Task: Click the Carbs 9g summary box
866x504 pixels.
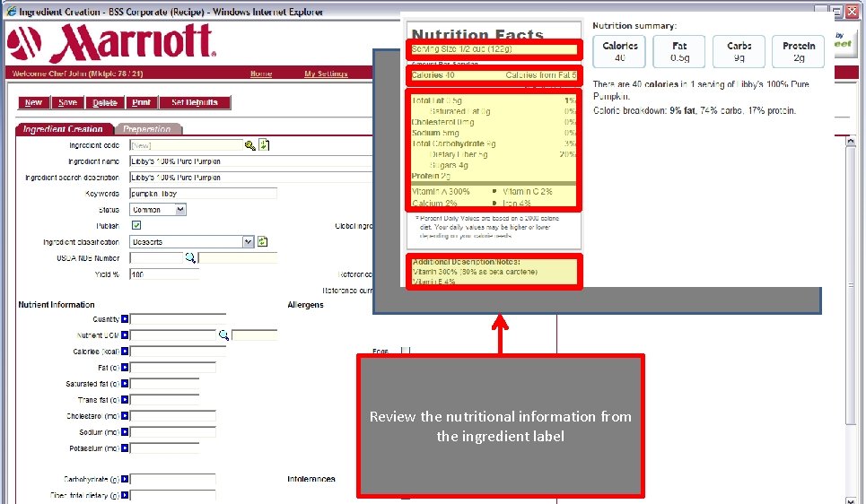Action: point(739,51)
